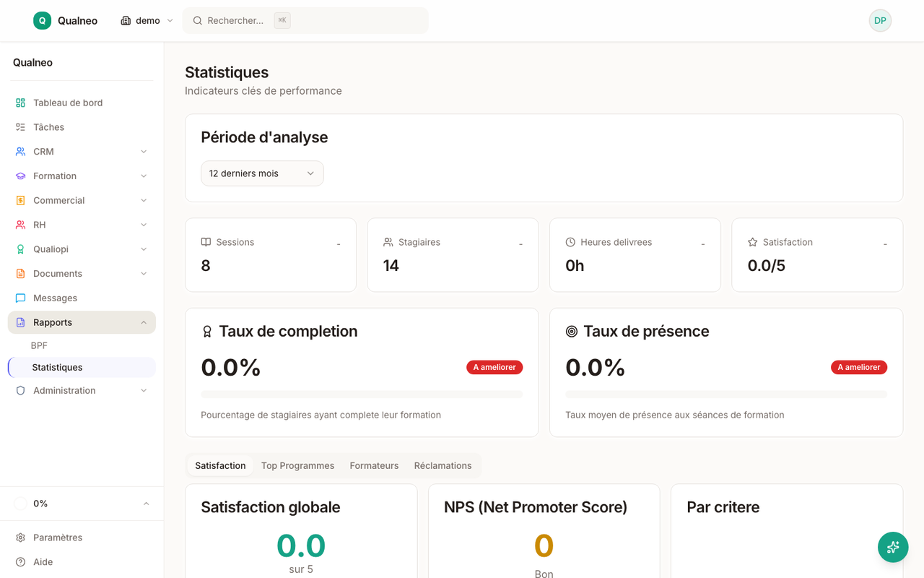Expand the RH menu chevron

point(144,225)
